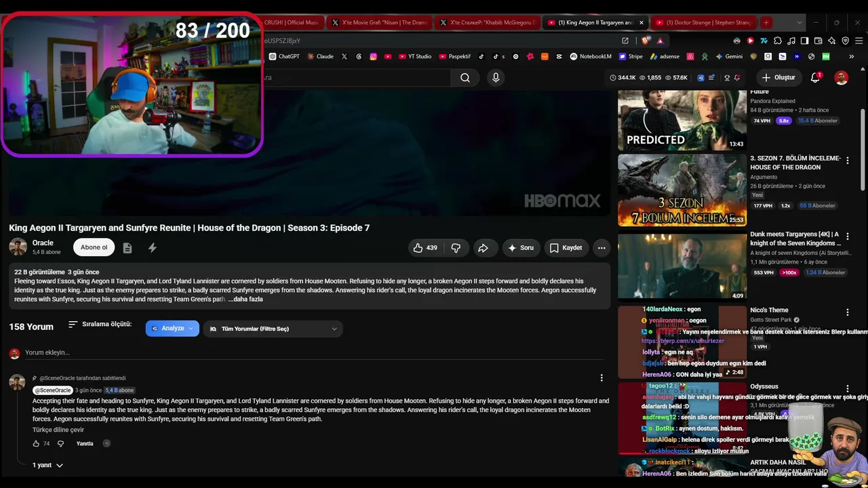
Task: Open the 3 Sezon 7 Bölüm İnceleme thumbnail
Action: 682,190
